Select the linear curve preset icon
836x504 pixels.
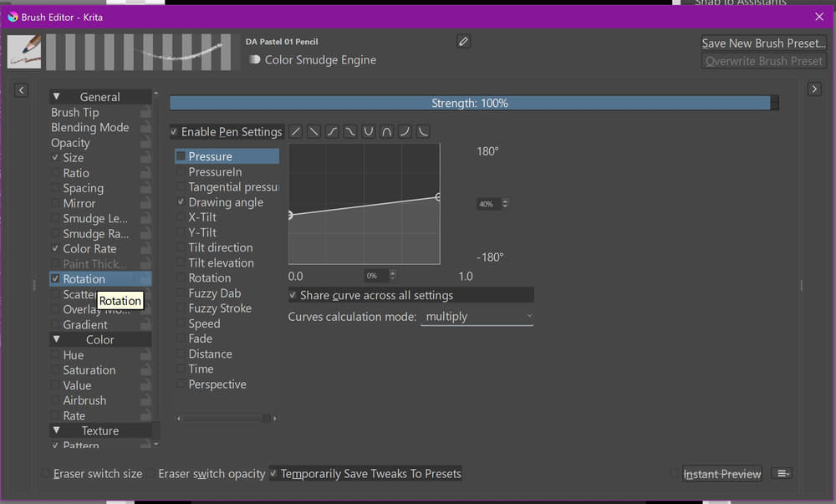click(x=295, y=132)
